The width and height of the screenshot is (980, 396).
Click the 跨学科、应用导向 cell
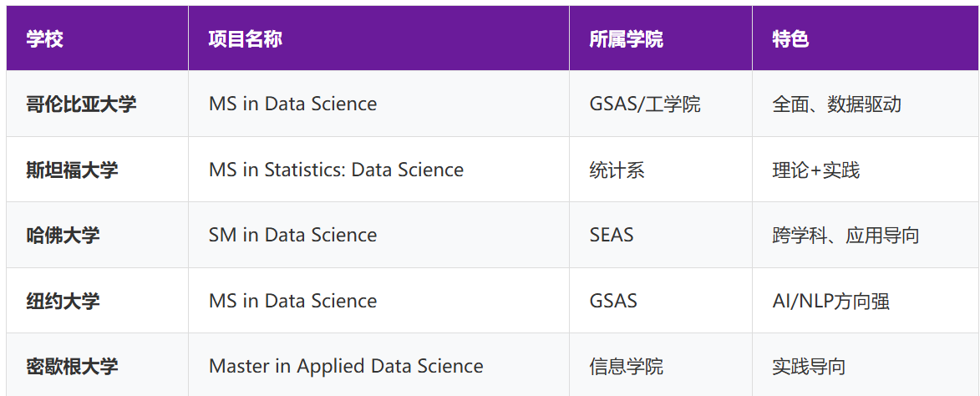[845, 236]
